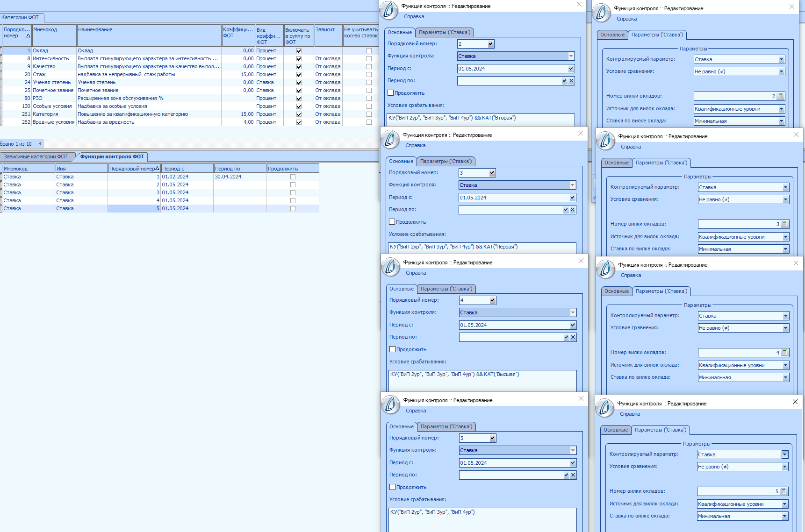Open Параметры ('Ставка') tab in ordinal 5 dialog
The height and width of the screenshot is (532, 805).
pyautogui.click(x=446, y=426)
